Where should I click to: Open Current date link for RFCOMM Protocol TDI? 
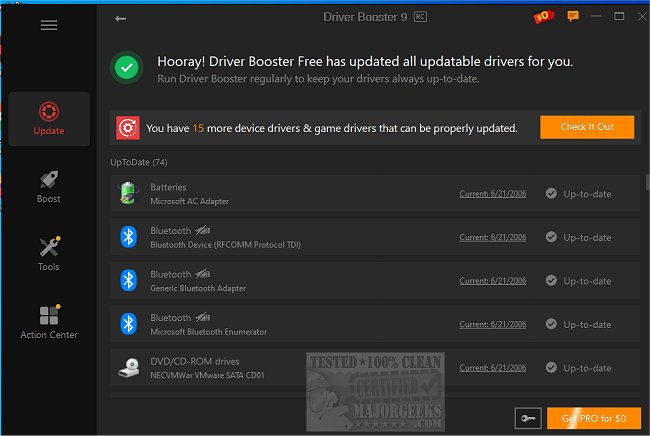coord(492,237)
